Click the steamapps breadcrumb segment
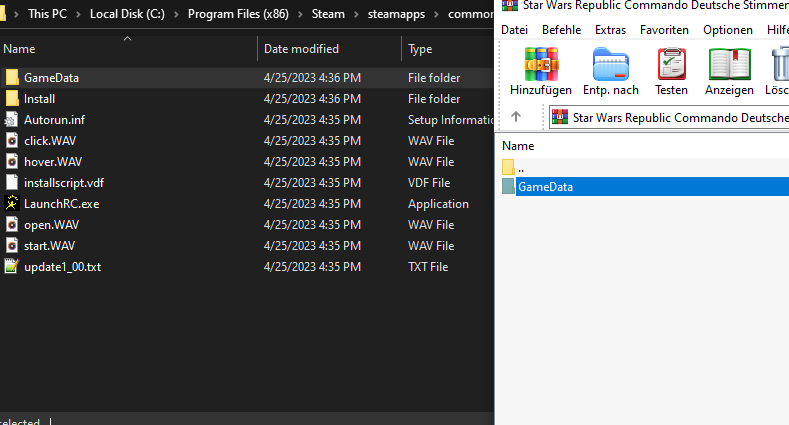This screenshot has width=789, height=425. 400,14
